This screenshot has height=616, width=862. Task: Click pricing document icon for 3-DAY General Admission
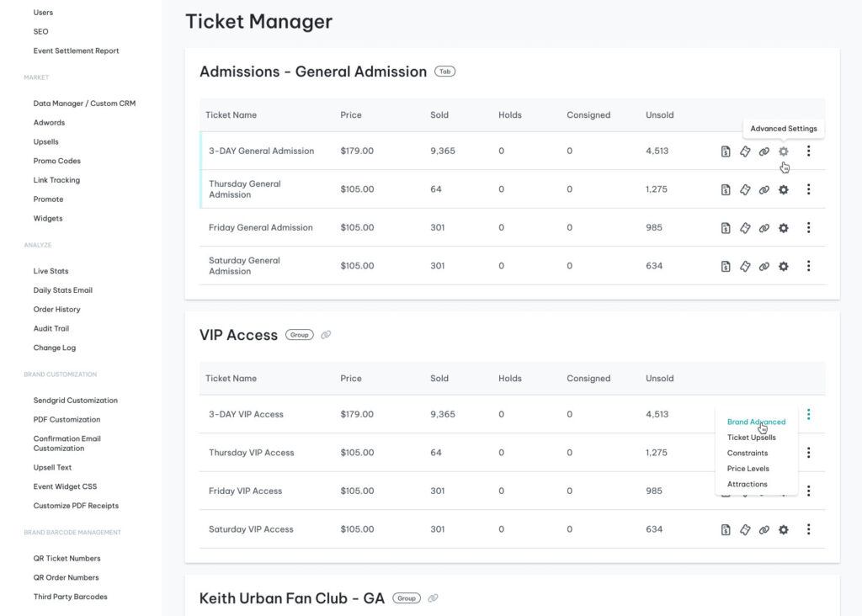(x=725, y=151)
